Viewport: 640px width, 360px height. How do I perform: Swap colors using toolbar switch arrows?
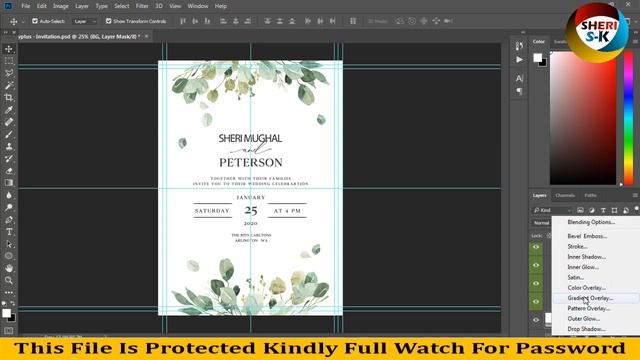(x=13, y=304)
